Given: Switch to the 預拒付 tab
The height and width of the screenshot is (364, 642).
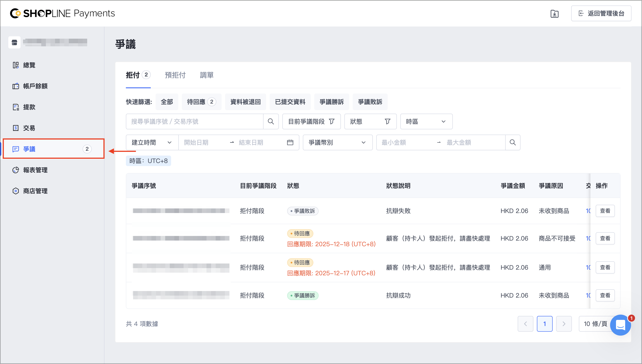Looking at the screenshot, I should click(175, 75).
